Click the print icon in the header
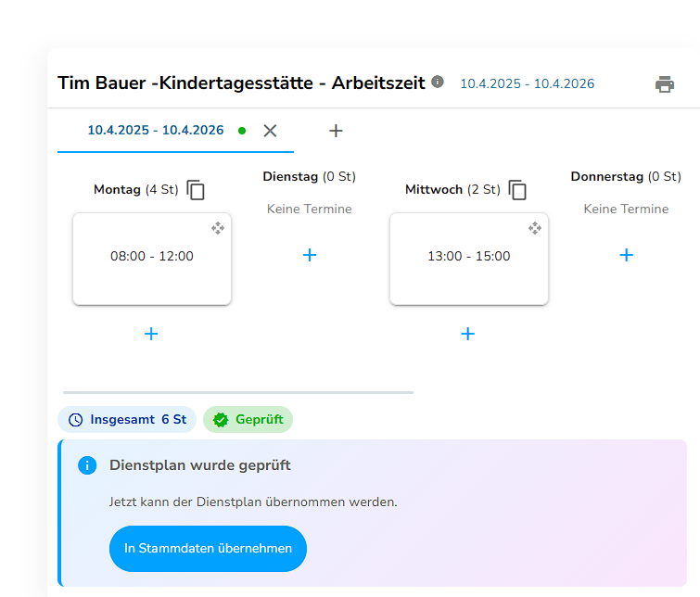 point(665,84)
